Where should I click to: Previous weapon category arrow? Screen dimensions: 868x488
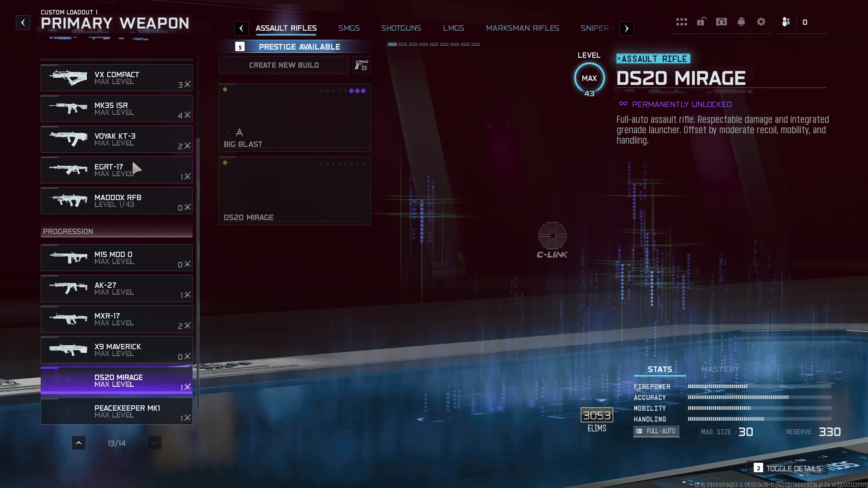[241, 28]
